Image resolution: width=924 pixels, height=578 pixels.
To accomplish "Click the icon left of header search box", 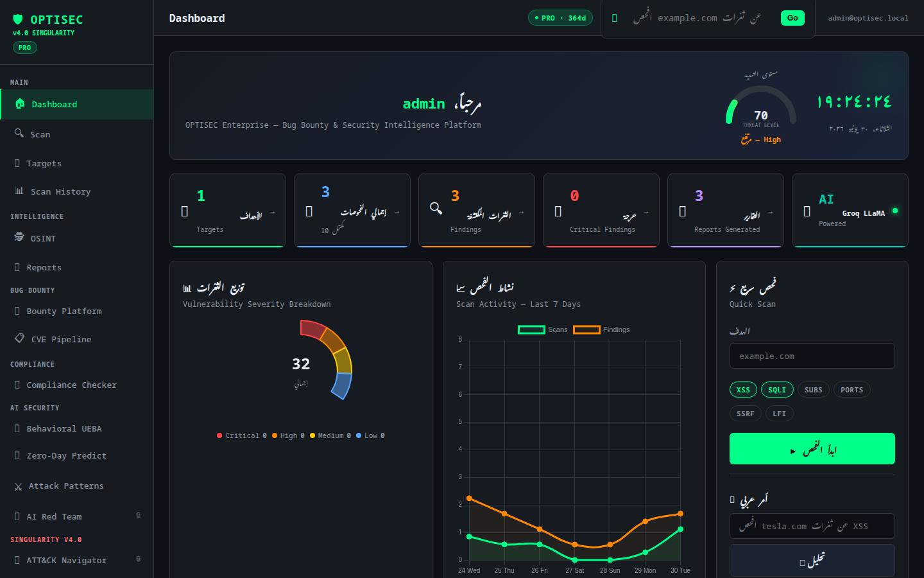I will click(x=615, y=18).
